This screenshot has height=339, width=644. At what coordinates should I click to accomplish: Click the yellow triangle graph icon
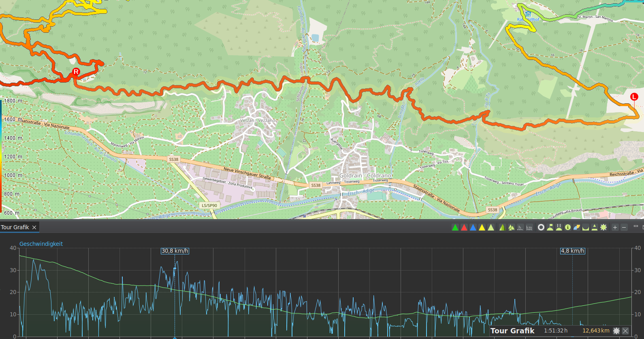coord(482,228)
